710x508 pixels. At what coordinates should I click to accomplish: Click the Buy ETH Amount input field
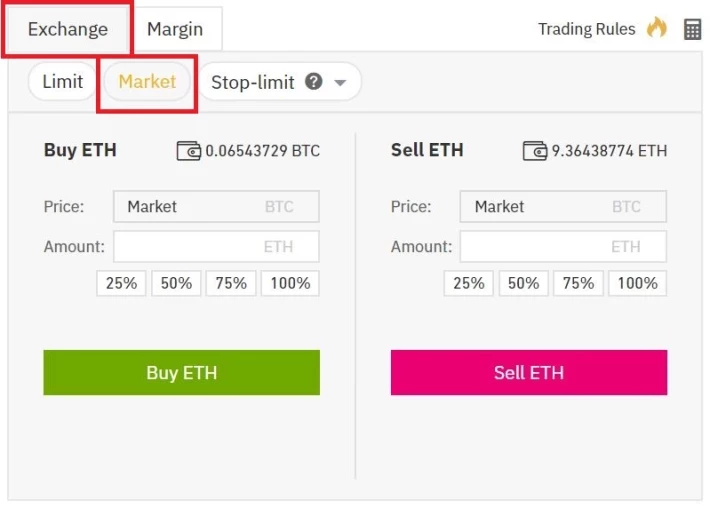(216, 247)
